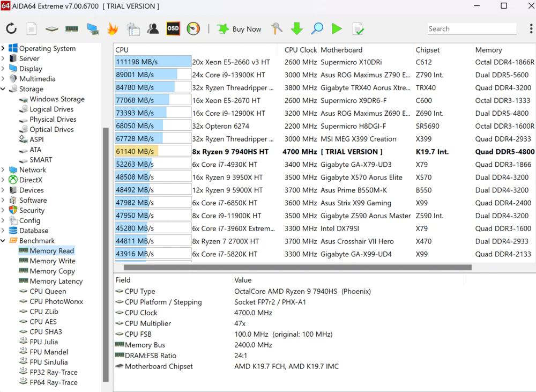Click the blue magnifying glass toolbar icon
Viewport: 536px width, 392px height.
[317, 29]
